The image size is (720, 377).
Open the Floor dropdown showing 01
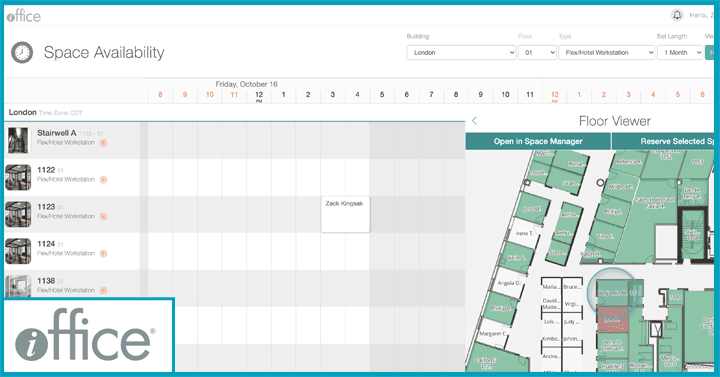pos(537,53)
